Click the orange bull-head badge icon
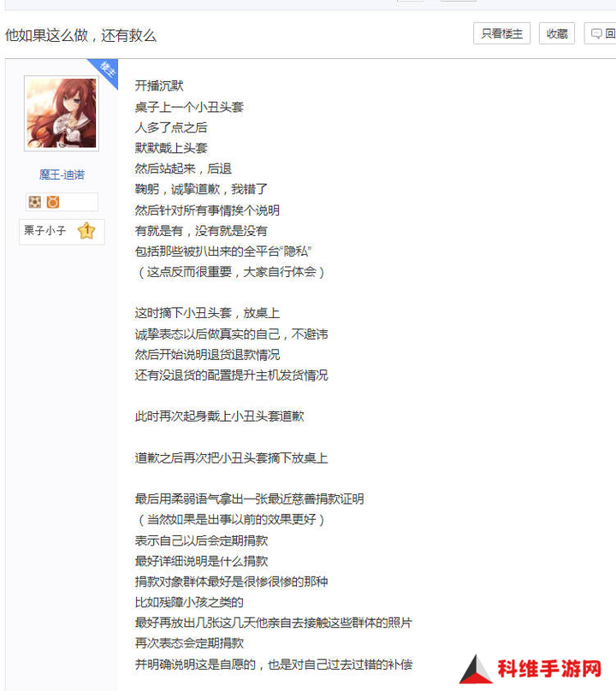Image resolution: width=616 pixels, height=691 pixels. point(53,203)
